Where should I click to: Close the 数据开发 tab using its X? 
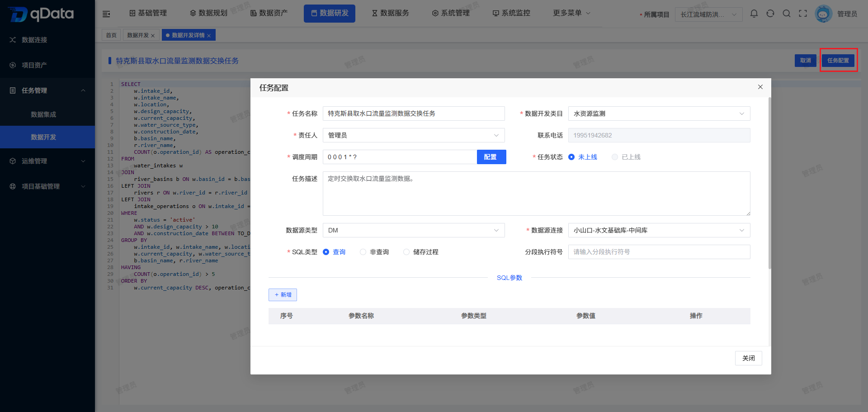(153, 36)
